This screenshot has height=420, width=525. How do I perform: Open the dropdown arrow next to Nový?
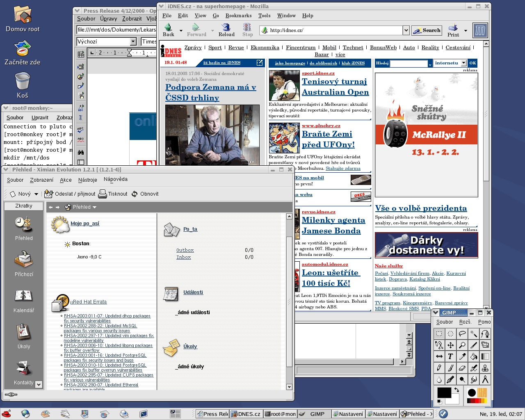pos(36,194)
